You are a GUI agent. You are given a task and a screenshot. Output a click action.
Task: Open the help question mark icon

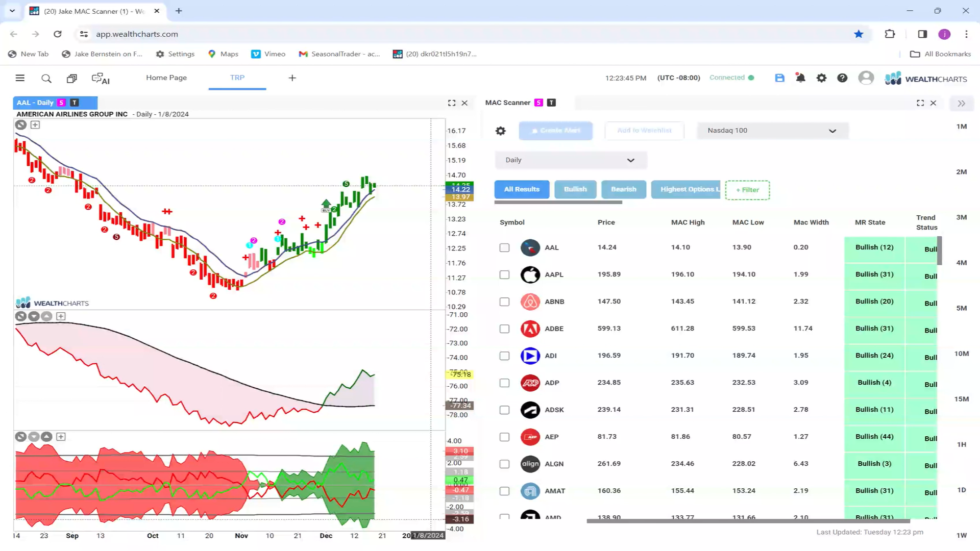click(x=842, y=78)
